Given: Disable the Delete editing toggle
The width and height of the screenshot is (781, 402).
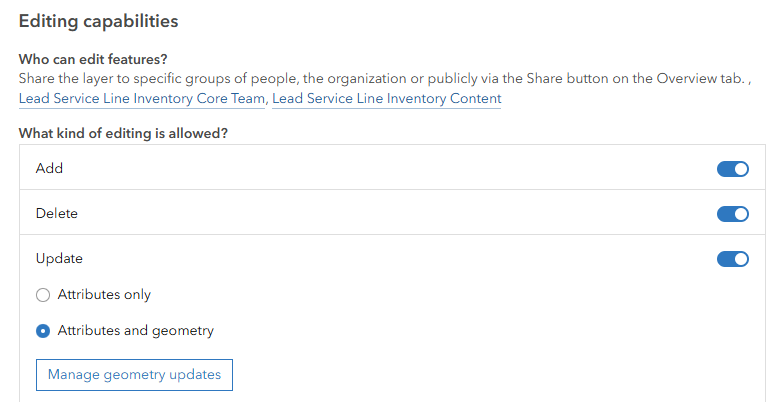Looking at the screenshot, I should [732, 214].
